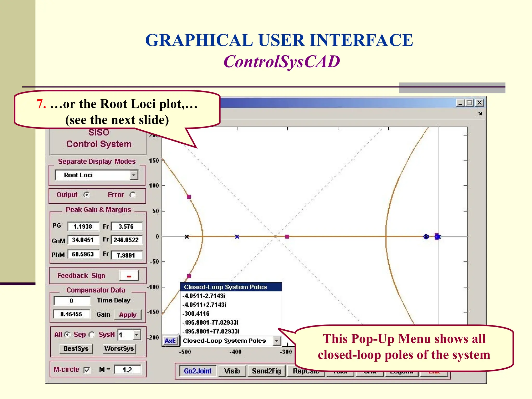Select pole -495.9081+77.82933i in the list
This screenshot has width=532, height=399.
pos(231,331)
